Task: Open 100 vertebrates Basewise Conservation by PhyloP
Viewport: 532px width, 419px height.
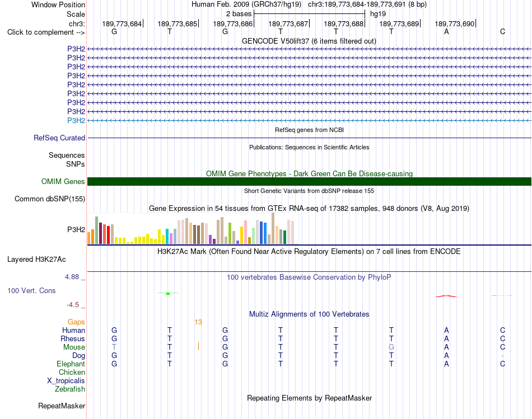Action: [309, 277]
